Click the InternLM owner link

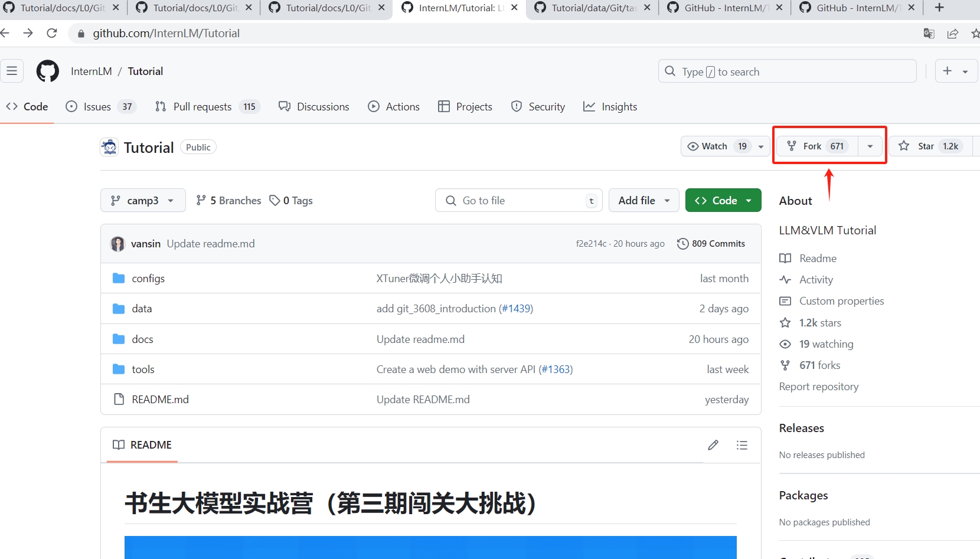[x=92, y=71]
